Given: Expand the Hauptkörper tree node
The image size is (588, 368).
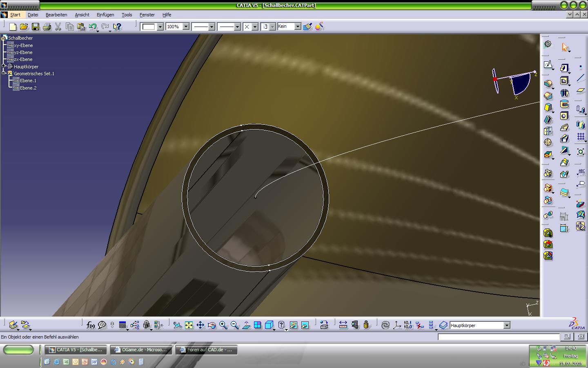Looking at the screenshot, I should [x=4, y=66].
